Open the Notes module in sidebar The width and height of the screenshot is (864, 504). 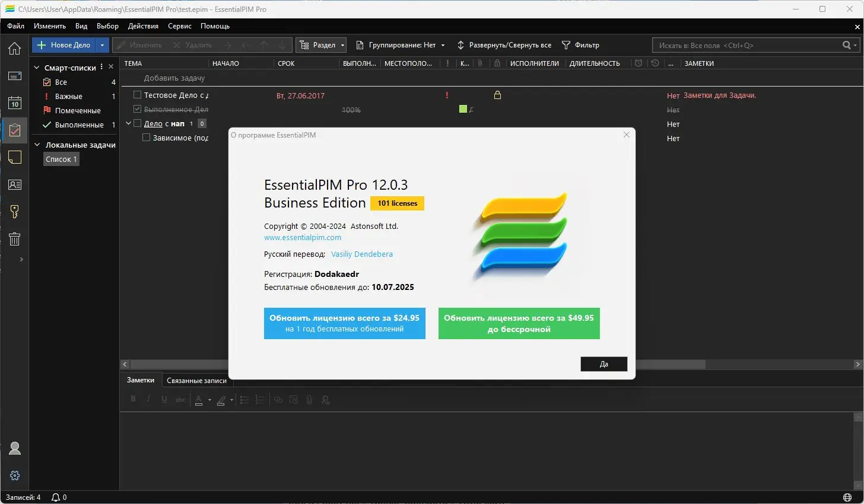[14, 157]
